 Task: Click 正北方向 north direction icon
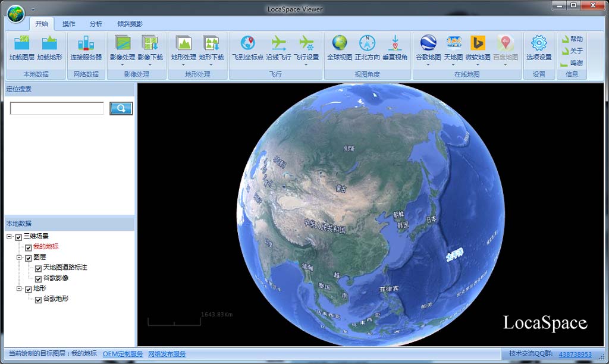[x=367, y=43]
